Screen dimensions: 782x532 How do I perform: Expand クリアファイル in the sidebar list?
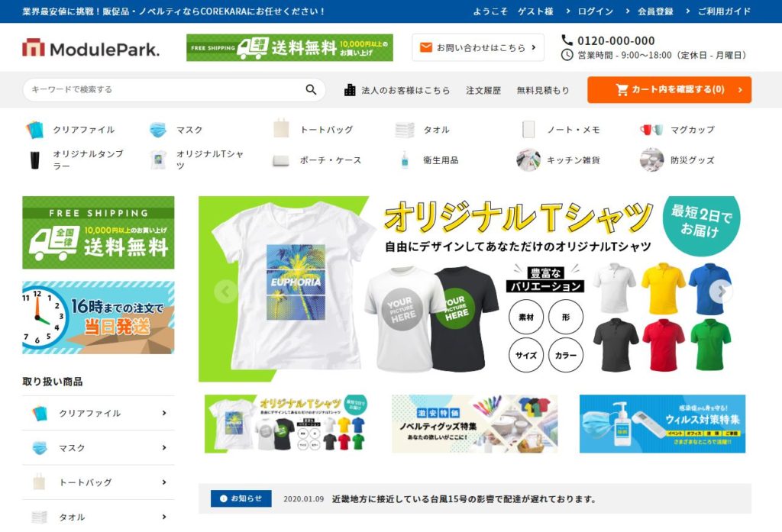pyautogui.click(x=164, y=414)
